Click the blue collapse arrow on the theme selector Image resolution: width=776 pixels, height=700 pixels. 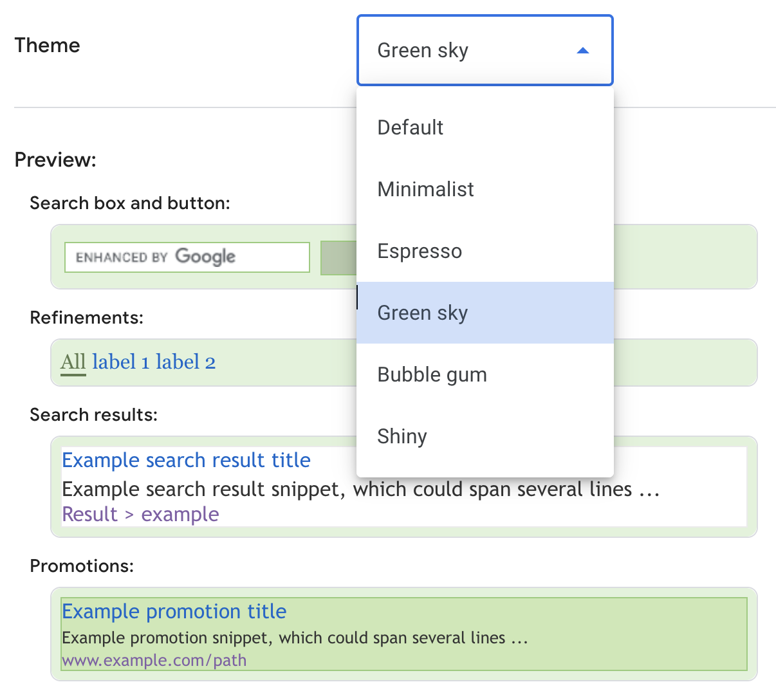coord(583,50)
